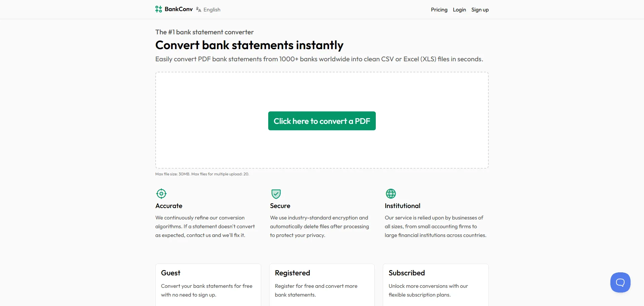This screenshot has width=644, height=306.
Task: Click the Sign up link
Action: point(480,10)
